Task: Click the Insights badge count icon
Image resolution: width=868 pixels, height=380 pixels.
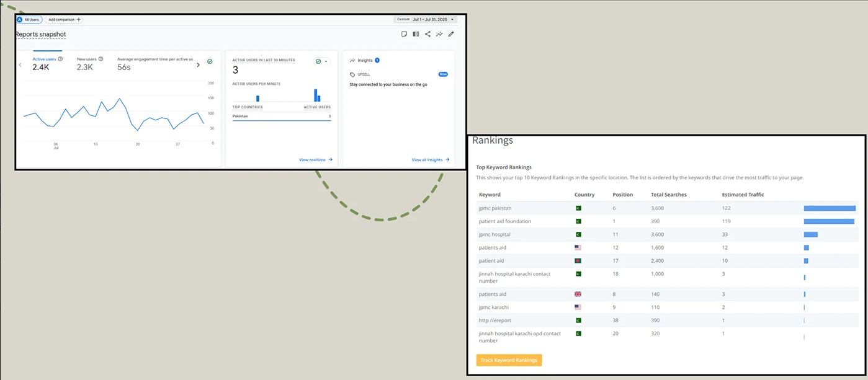Action: click(377, 60)
